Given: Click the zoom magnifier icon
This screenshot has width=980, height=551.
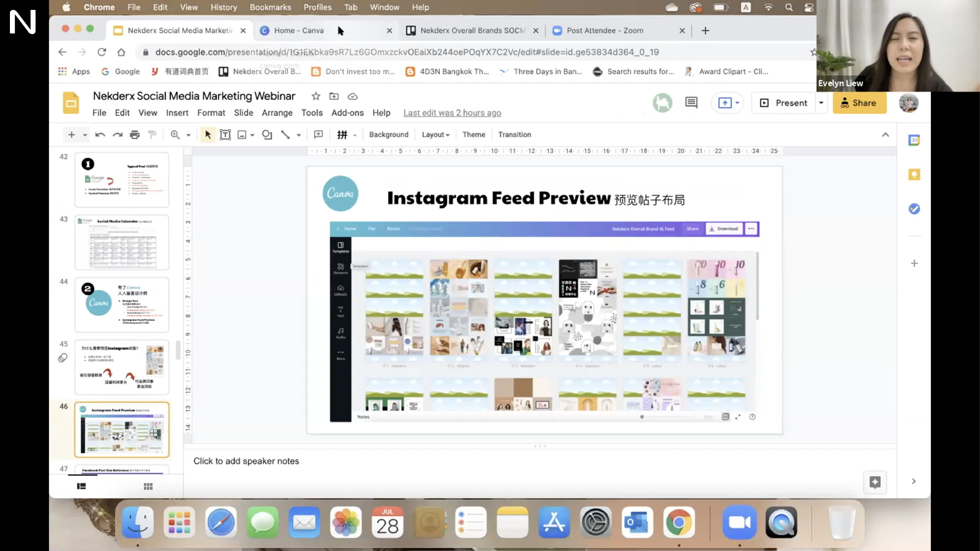Looking at the screenshot, I should [175, 134].
